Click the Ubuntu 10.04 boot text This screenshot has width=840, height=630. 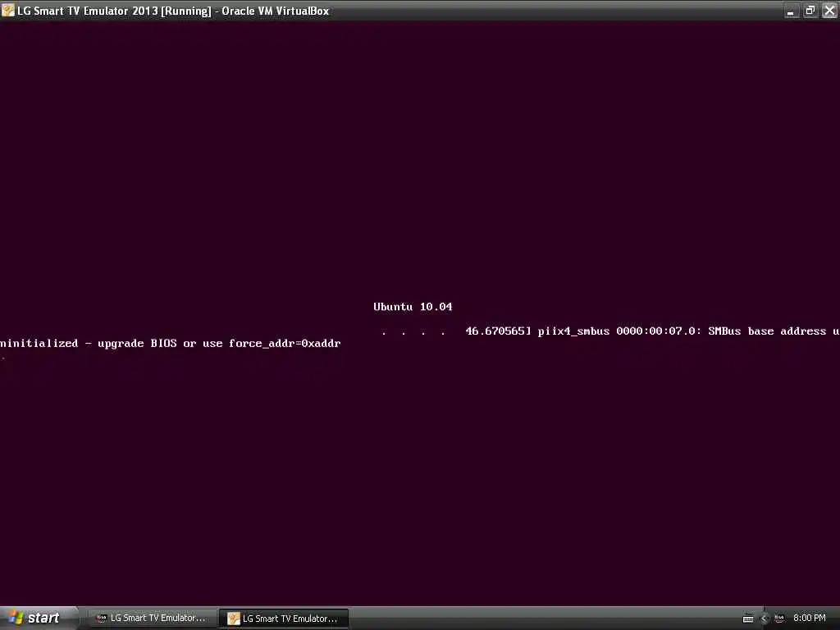tap(413, 307)
